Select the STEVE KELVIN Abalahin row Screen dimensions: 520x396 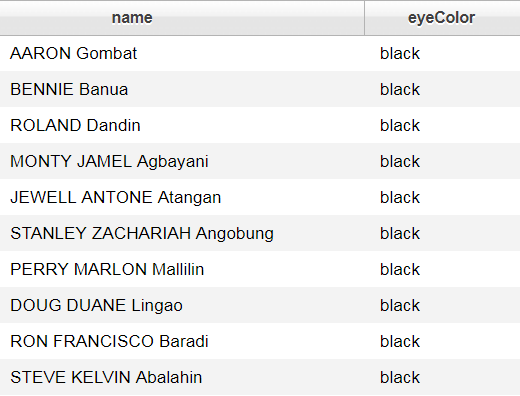coord(260,377)
